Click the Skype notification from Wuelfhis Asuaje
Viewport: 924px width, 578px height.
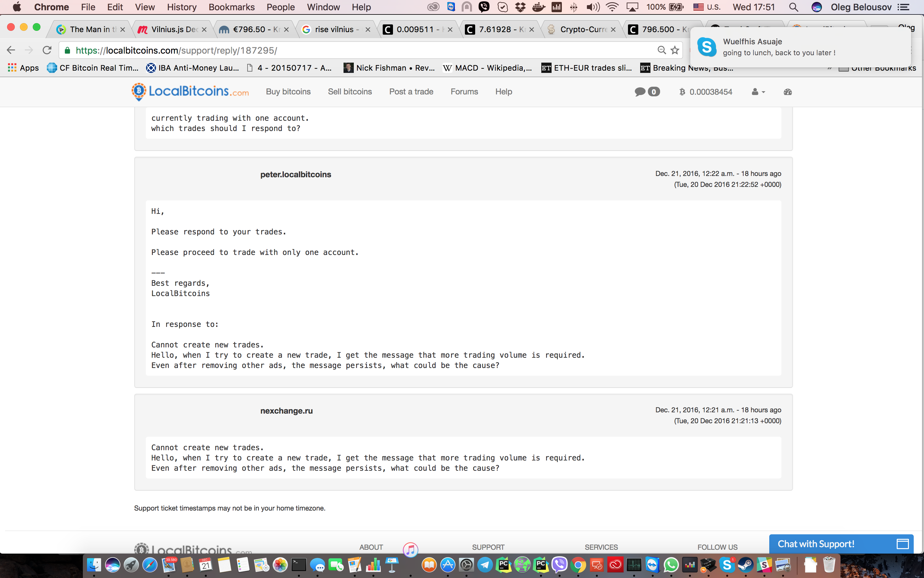(x=801, y=47)
